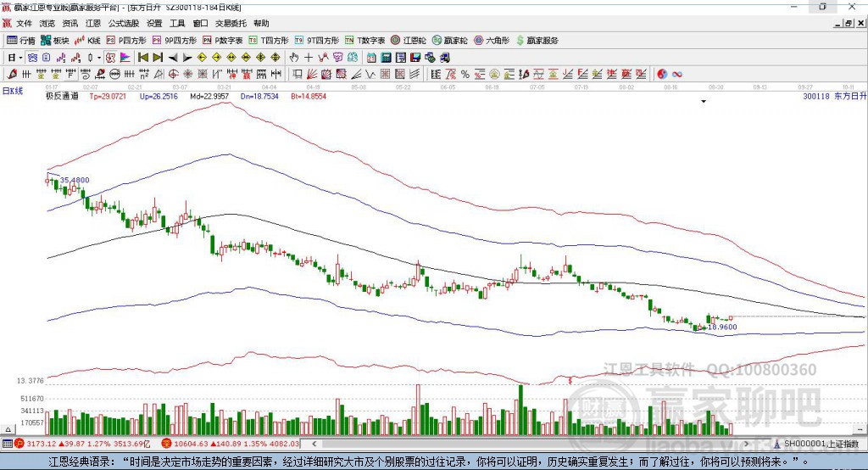
Task: Open the candlestick style dropdown arrow
Action: pyautogui.click(x=99, y=58)
